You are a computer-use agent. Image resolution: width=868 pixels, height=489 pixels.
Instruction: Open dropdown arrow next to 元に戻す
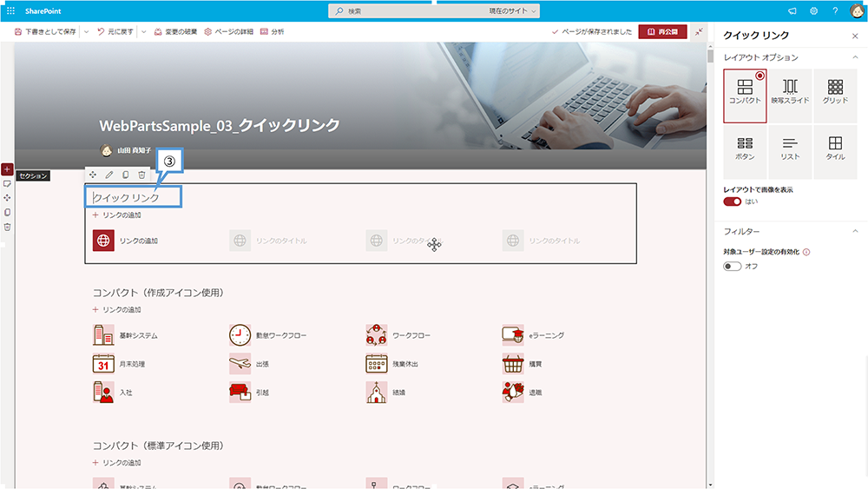coord(143,31)
